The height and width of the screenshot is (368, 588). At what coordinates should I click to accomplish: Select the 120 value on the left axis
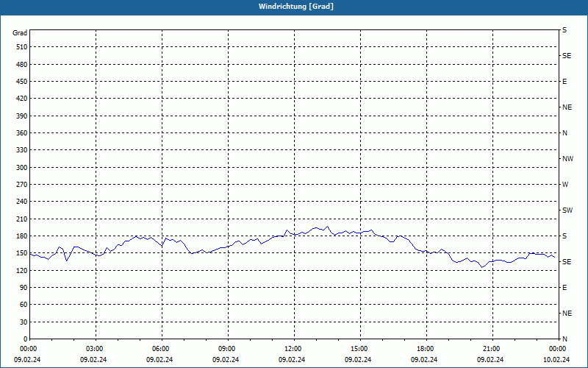coord(22,270)
